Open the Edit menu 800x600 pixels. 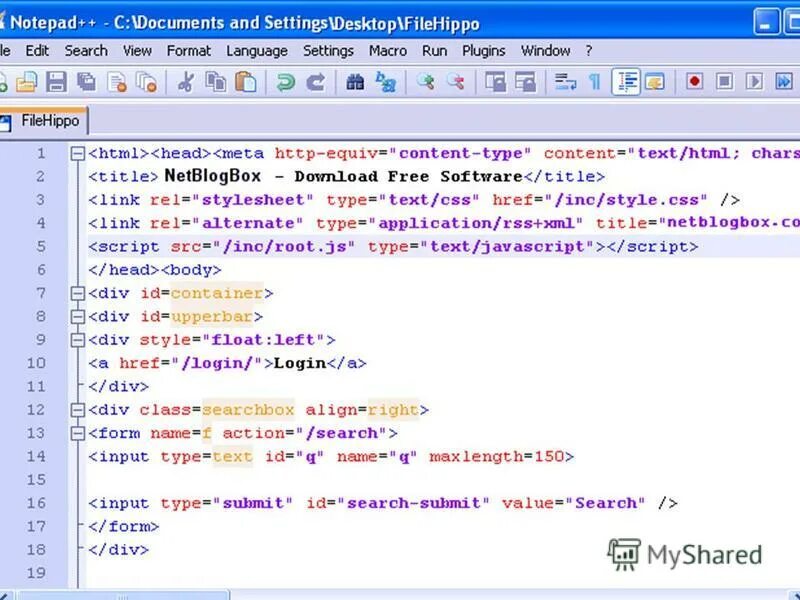coord(37,51)
